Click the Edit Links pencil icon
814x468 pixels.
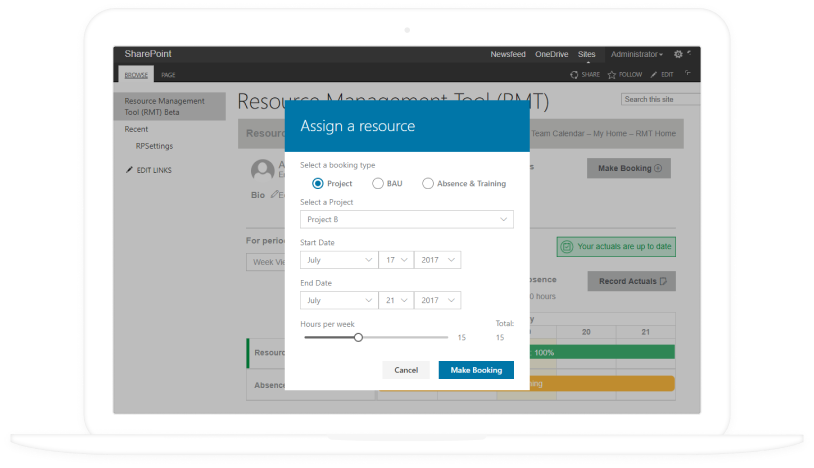point(130,170)
